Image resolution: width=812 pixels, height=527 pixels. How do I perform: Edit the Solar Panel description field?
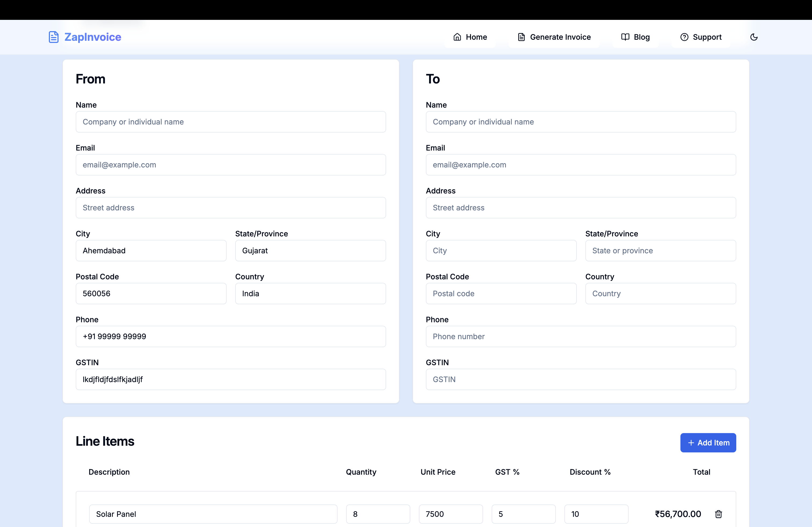tap(213, 514)
